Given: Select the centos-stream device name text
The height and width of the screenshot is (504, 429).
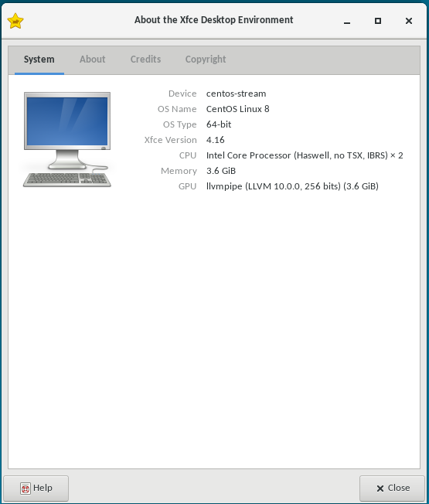Looking at the screenshot, I should tap(237, 94).
